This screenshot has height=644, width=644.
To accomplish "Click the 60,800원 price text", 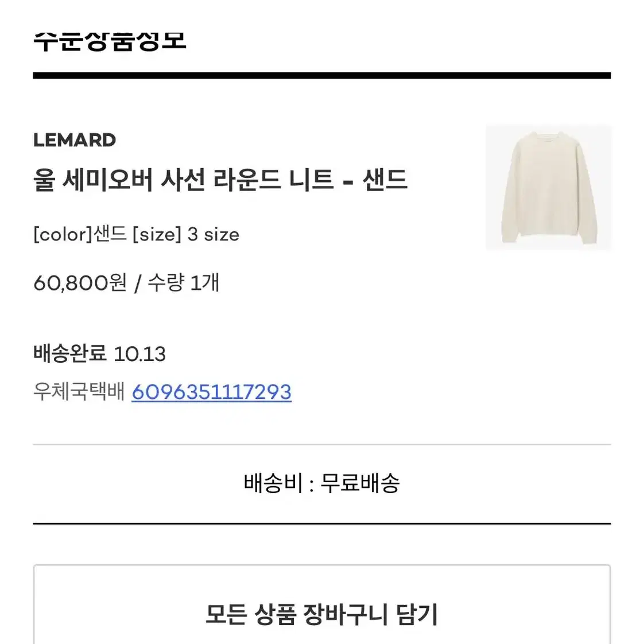I will (x=80, y=282).
